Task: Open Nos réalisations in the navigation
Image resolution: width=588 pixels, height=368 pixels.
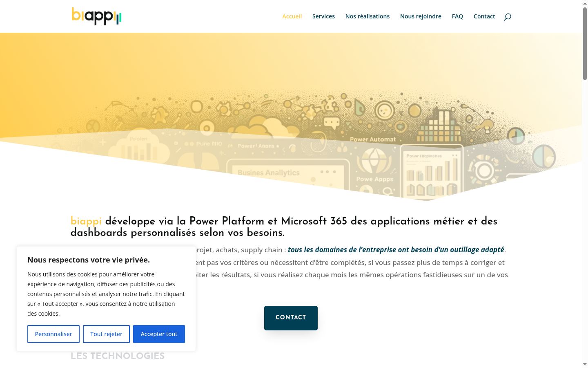Action: [x=367, y=16]
